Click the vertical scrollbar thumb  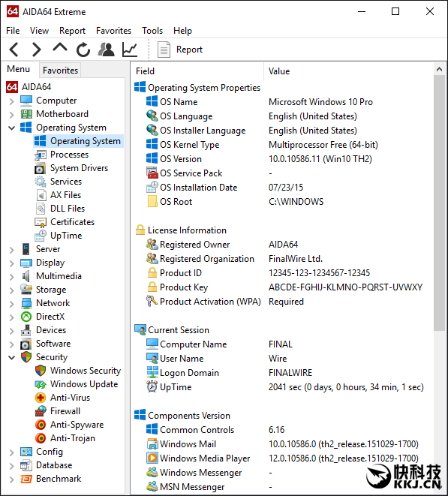click(x=439, y=203)
